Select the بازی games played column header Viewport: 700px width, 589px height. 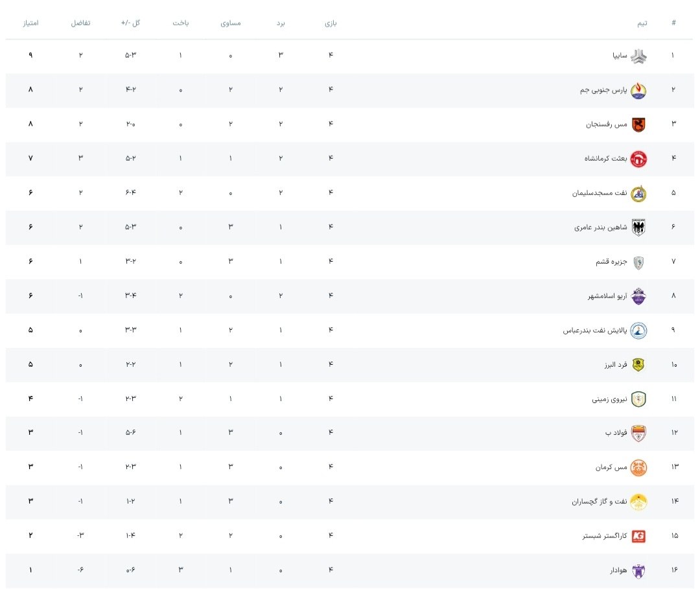pyautogui.click(x=331, y=23)
